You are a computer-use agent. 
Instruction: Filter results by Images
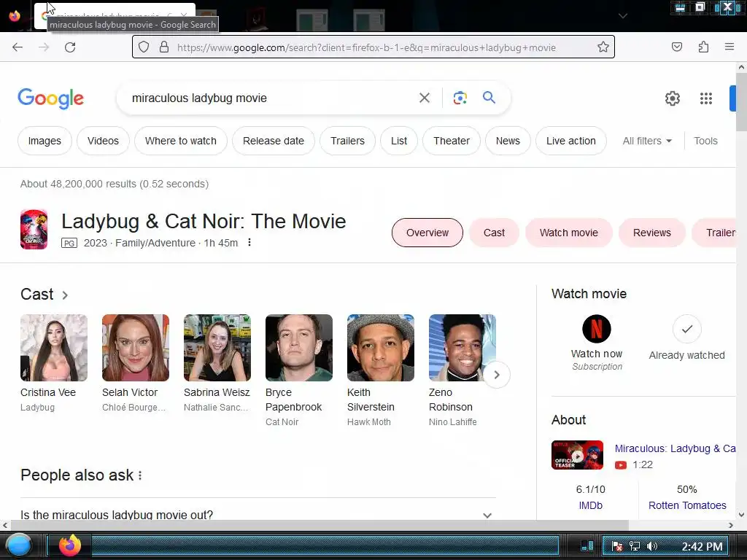[x=44, y=141]
